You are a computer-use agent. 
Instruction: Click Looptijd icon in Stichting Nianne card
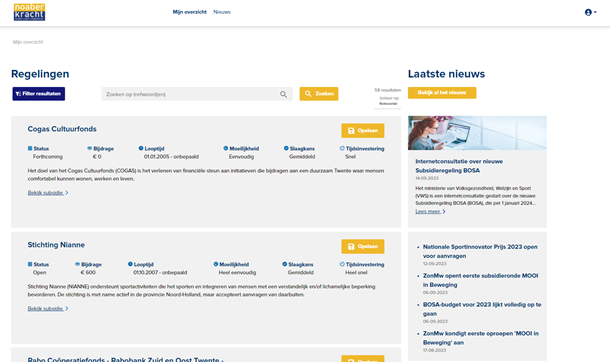pos(130,264)
